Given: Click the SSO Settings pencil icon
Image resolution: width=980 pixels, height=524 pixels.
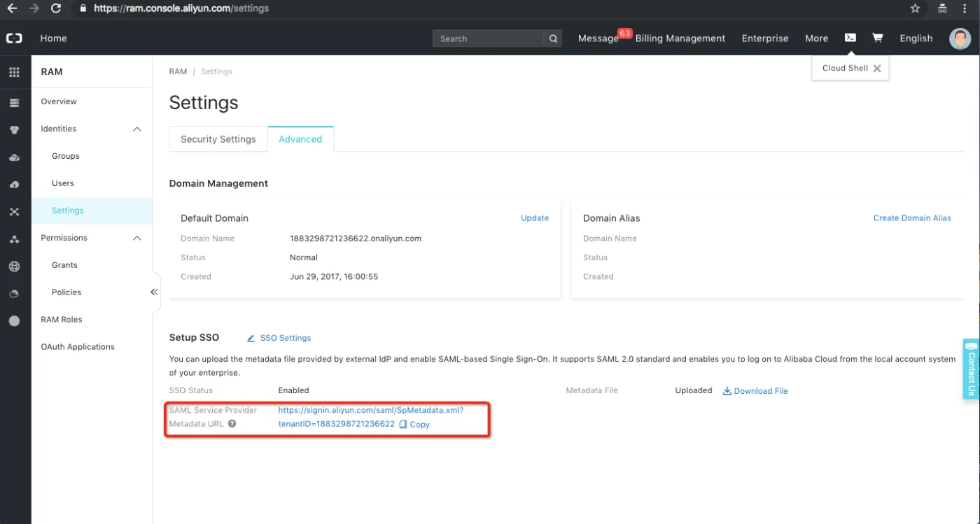Looking at the screenshot, I should pos(251,338).
